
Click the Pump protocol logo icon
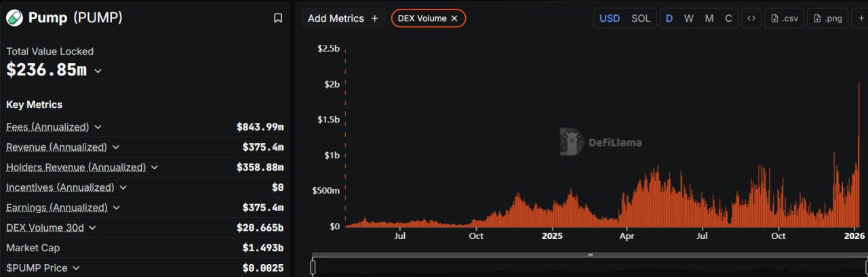point(14,18)
